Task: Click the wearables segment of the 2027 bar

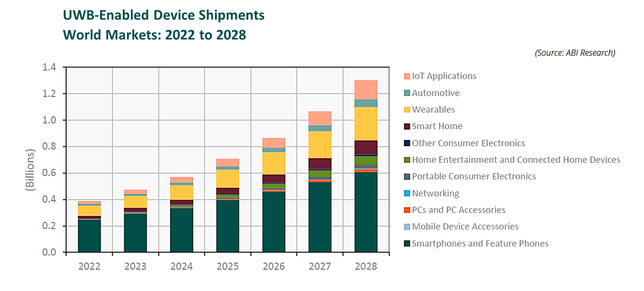Action: click(x=320, y=144)
